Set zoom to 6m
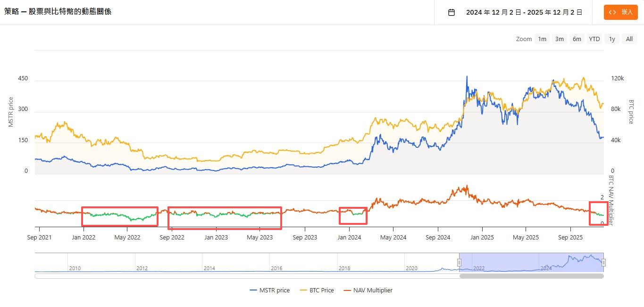 (x=577, y=39)
